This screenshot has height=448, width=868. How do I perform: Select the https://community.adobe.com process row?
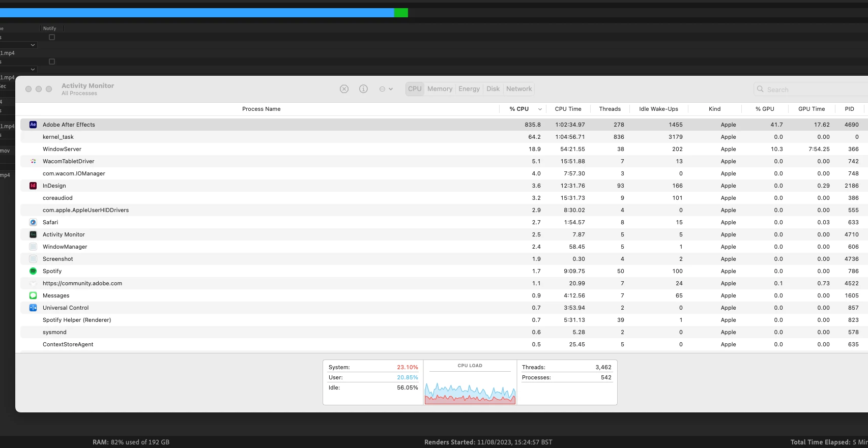(x=444, y=283)
